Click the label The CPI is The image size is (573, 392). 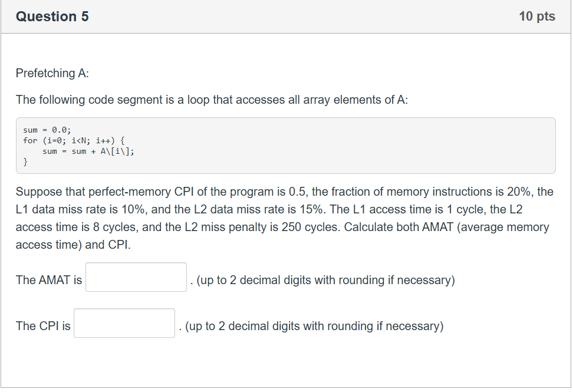click(42, 325)
